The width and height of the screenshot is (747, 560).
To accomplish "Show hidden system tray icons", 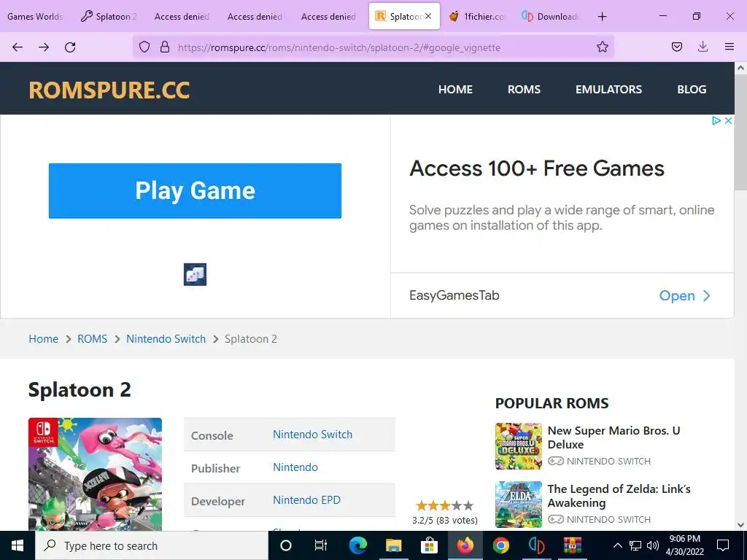I will click(617, 545).
